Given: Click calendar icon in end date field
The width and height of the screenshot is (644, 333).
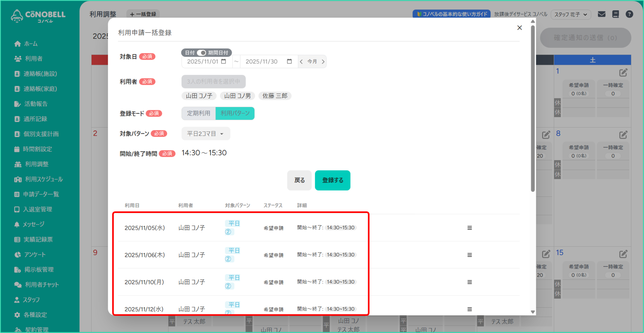Looking at the screenshot, I should click(x=289, y=61).
